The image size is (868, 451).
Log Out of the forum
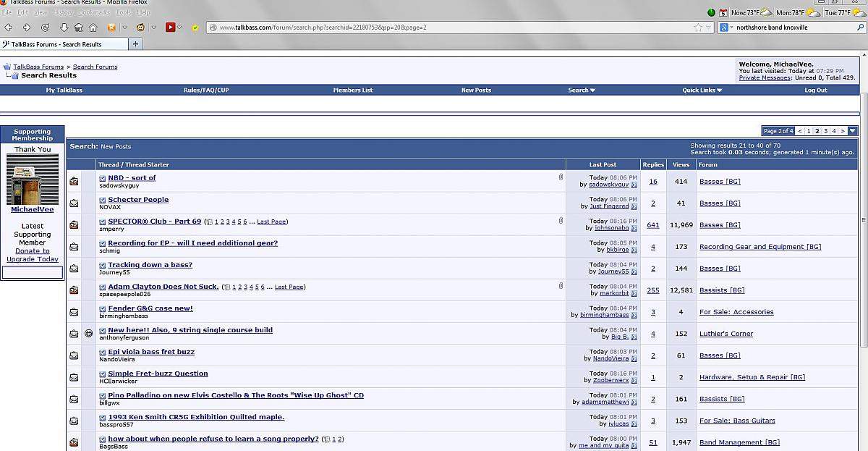pyautogui.click(x=816, y=90)
